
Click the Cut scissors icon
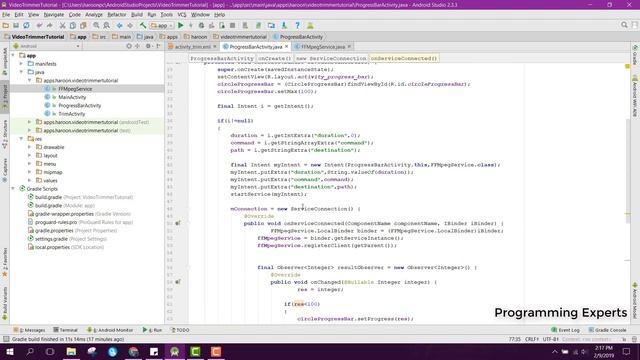click(62, 25)
